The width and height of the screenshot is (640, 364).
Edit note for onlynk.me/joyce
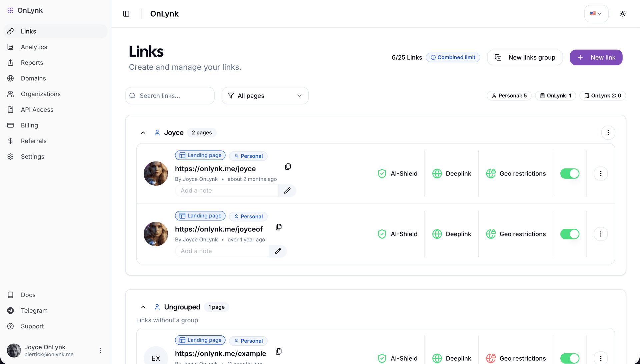click(287, 190)
